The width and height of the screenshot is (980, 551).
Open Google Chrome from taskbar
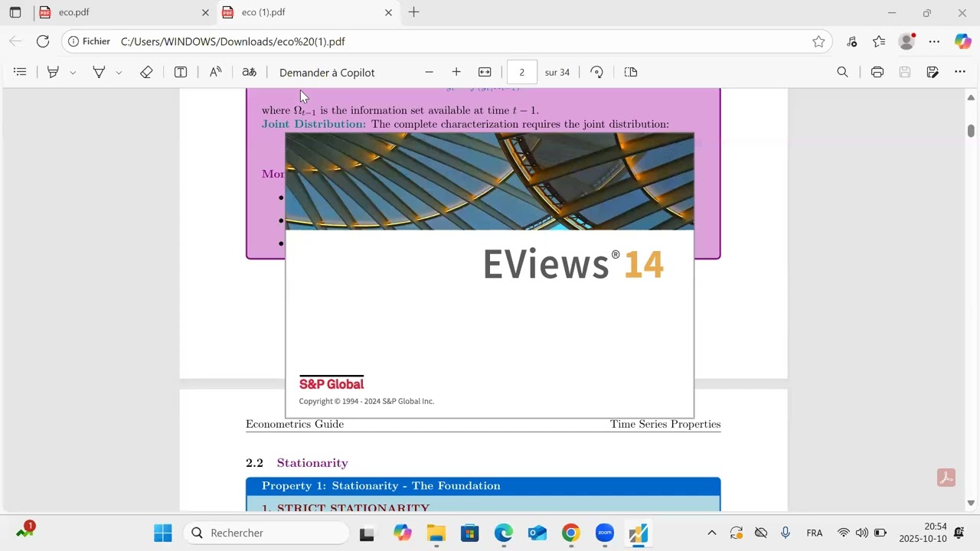571,533
